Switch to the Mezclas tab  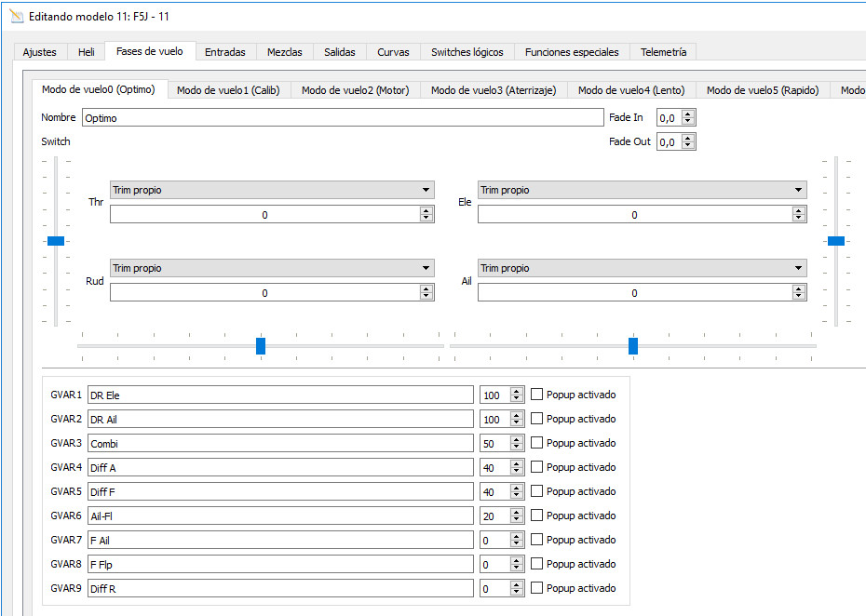pos(284,52)
